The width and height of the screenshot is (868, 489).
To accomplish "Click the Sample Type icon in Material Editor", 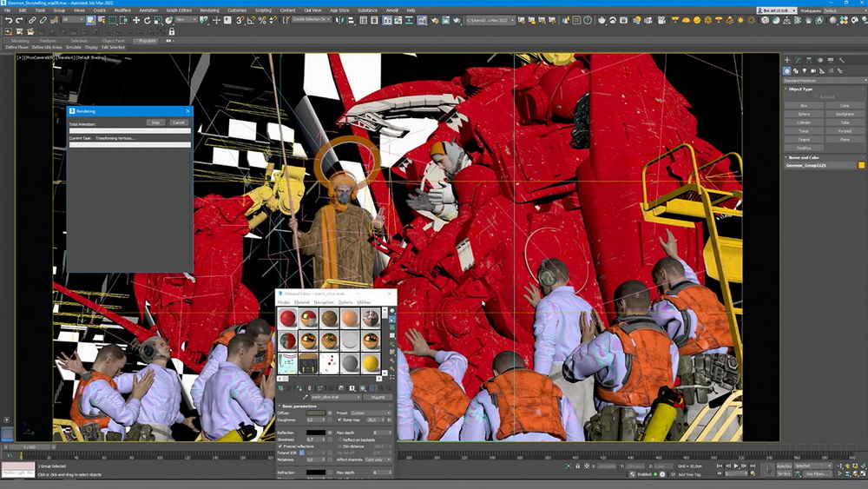I will 392,311.
